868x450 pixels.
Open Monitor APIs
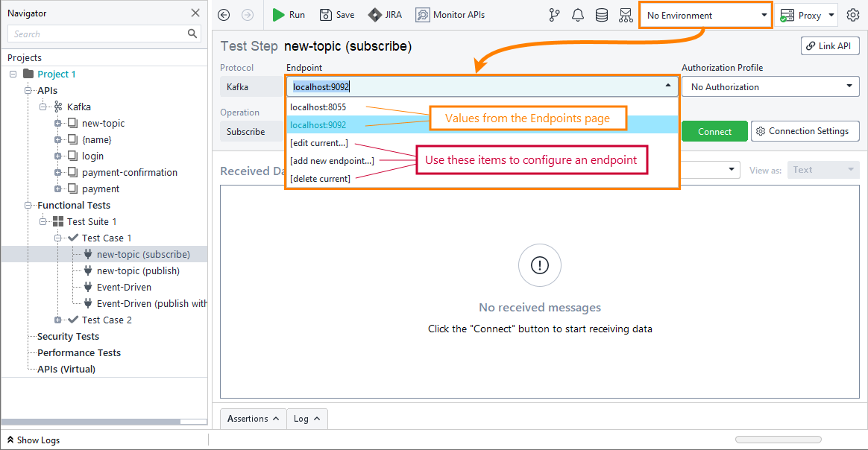click(450, 14)
